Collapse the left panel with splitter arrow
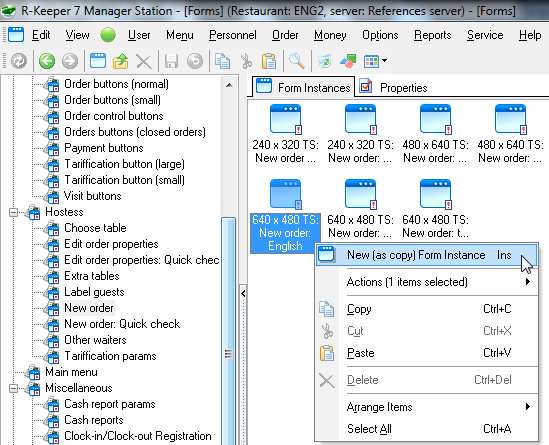The height and width of the screenshot is (445, 549). pyautogui.click(x=243, y=293)
